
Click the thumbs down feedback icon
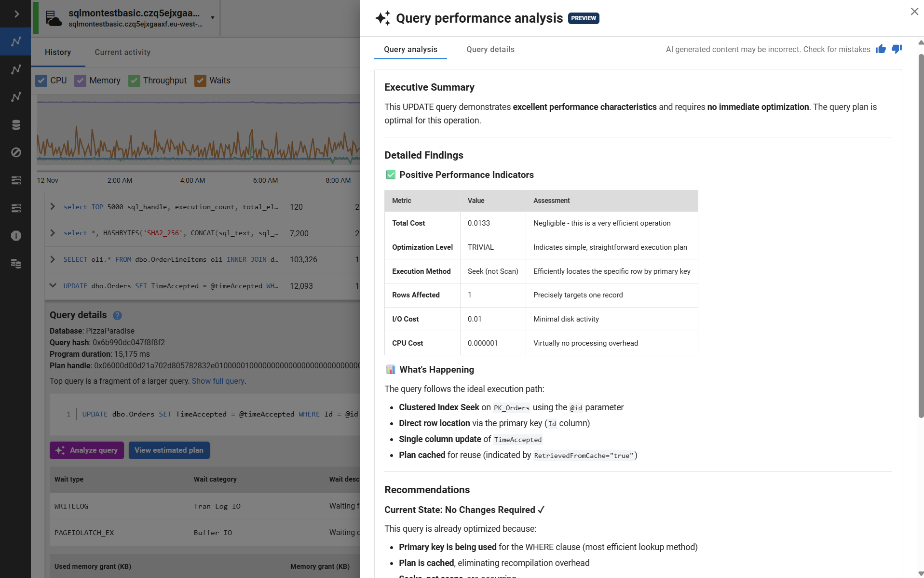tap(897, 49)
